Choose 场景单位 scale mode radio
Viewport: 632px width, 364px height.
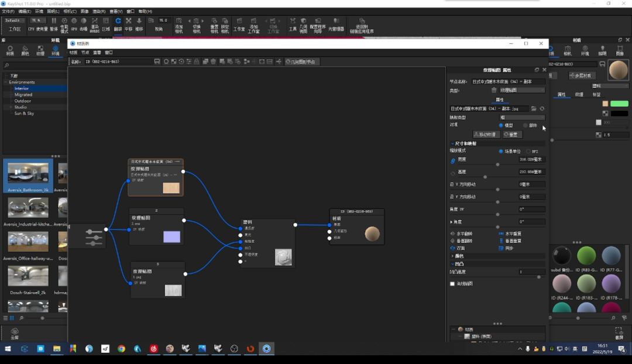coord(501,151)
